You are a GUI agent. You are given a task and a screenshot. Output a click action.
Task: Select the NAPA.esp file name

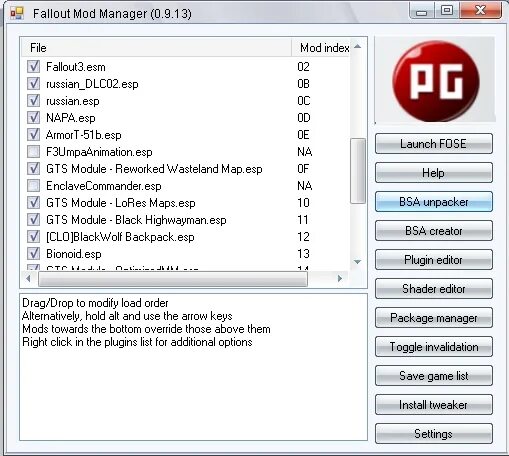point(71,118)
